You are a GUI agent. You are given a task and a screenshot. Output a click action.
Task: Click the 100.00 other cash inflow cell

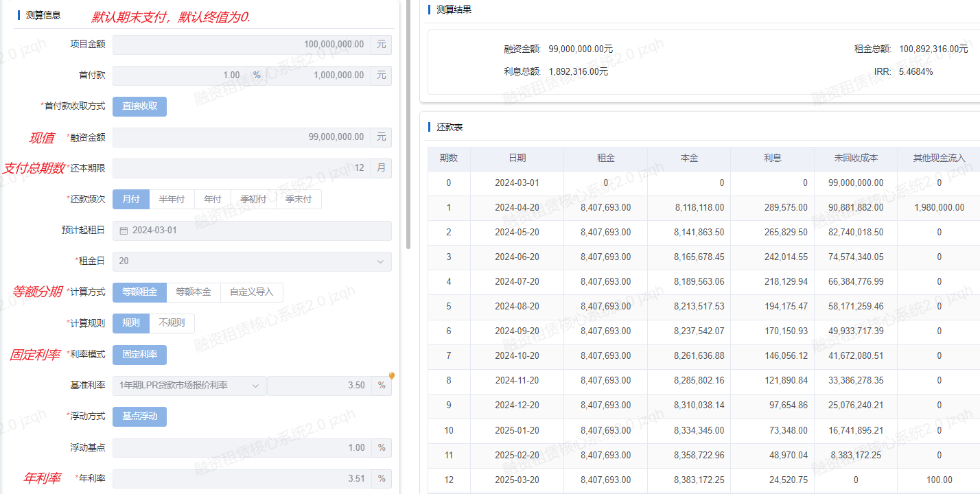[939, 480]
